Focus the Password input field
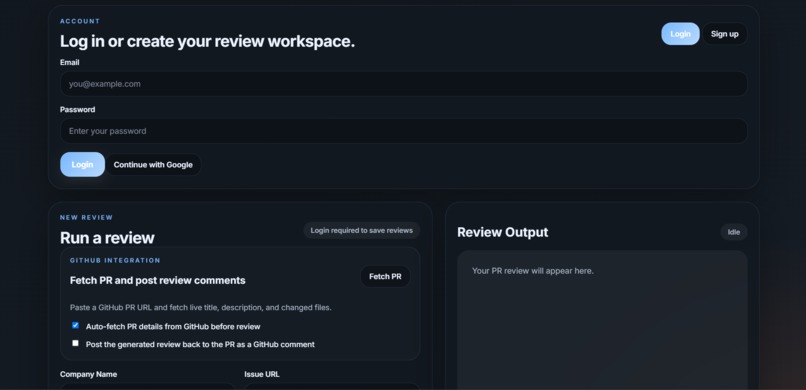Viewport: 806px width, 390px height. (404, 131)
